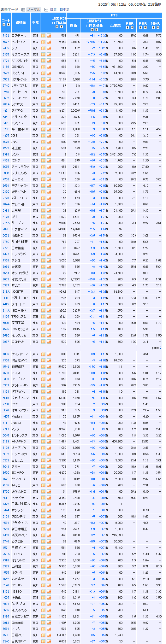Open the chart icon for エステール
Viewport: 166px width, 644px height.
pyautogui.click(x=49, y=36)
